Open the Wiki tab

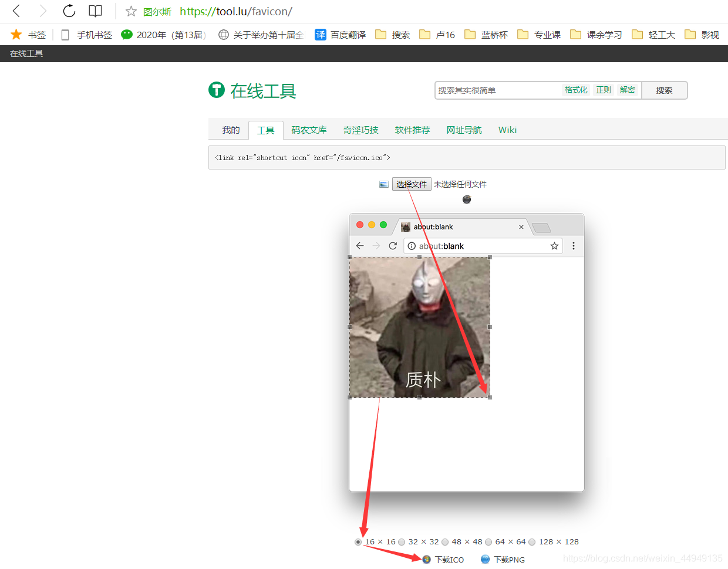(508, 130)
